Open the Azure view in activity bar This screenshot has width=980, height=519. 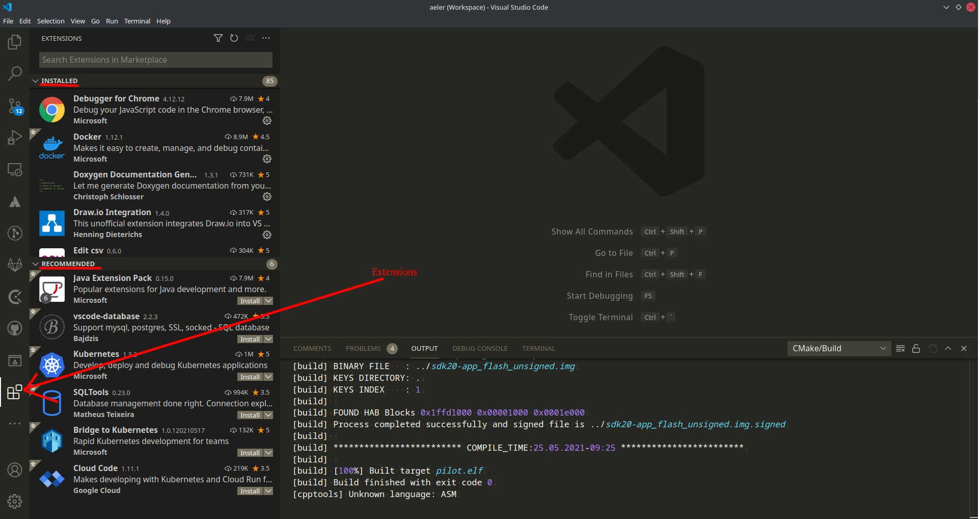coord(15,202)
